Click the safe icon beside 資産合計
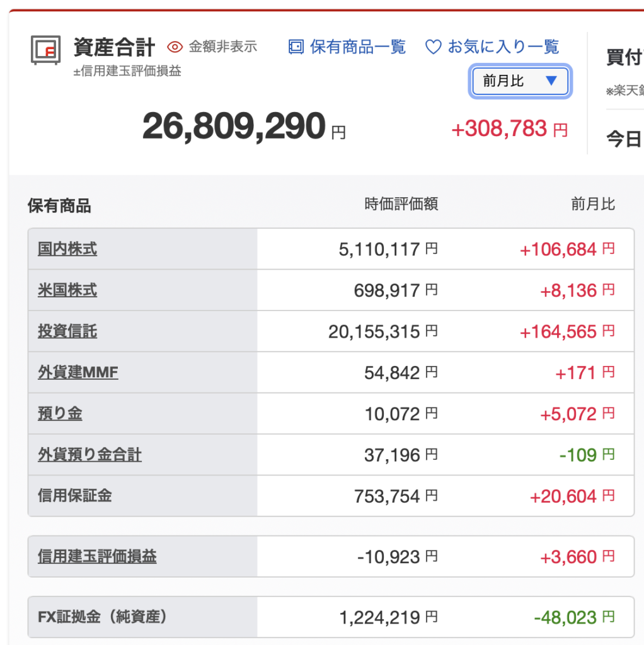The width and height of the screenshot is (644, 645). (x=45, y=50)
